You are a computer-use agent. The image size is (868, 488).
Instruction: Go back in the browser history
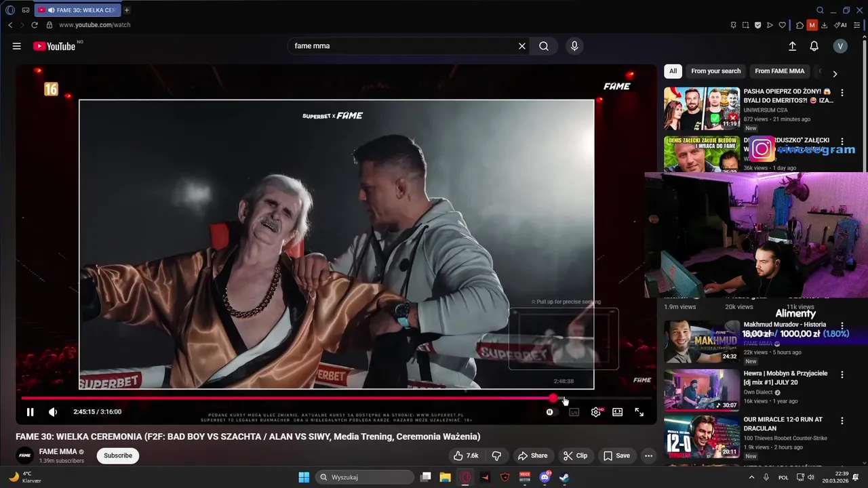(x=10, y=25)
